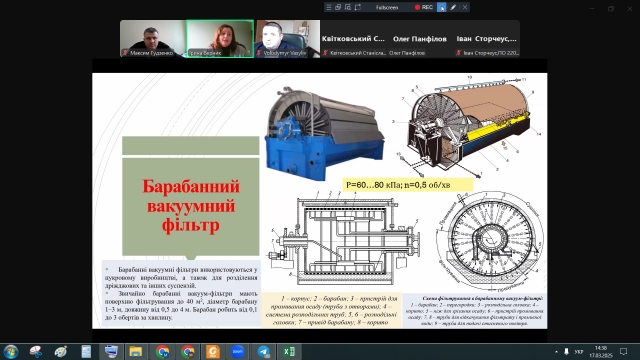Select the pencil annotation tool
640x360 pixels.
point(453,7)
